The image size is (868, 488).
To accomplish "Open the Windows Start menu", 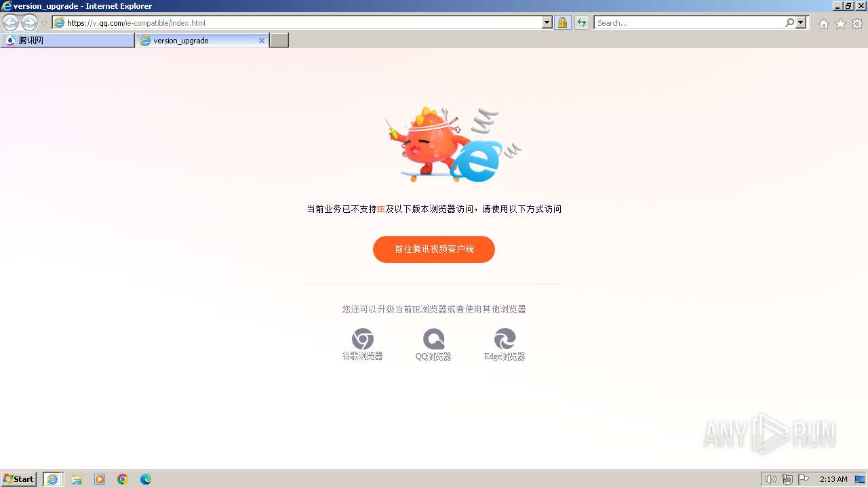I will 19,479.
